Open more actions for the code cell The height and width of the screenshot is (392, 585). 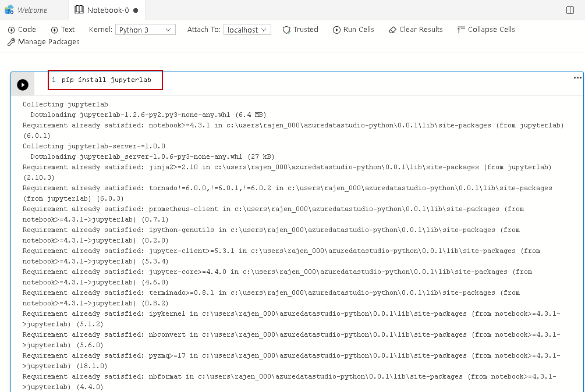coord(577,77)
